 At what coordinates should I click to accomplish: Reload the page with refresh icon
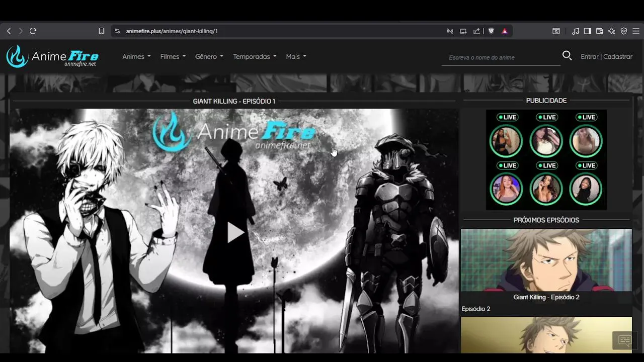pyautogui.click(x=33, y=31)
